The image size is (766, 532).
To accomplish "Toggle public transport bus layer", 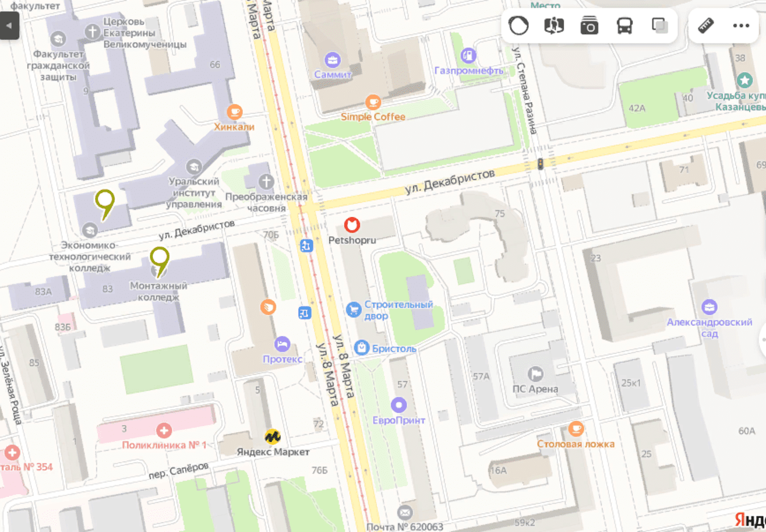I will 624,26.
